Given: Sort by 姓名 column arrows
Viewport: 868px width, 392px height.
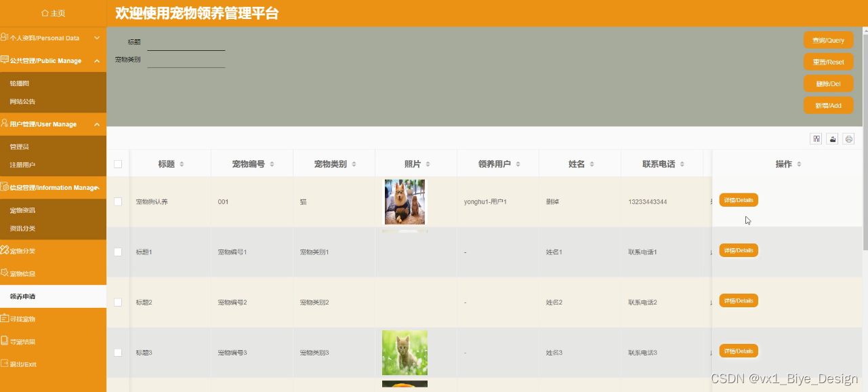Looking at the screenshot, I should coord(592,164).
